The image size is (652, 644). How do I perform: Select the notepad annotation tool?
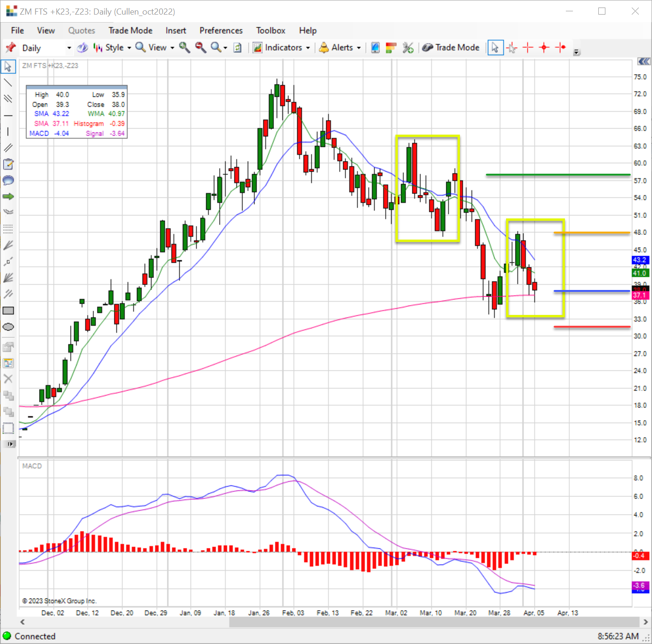(8, 164)
